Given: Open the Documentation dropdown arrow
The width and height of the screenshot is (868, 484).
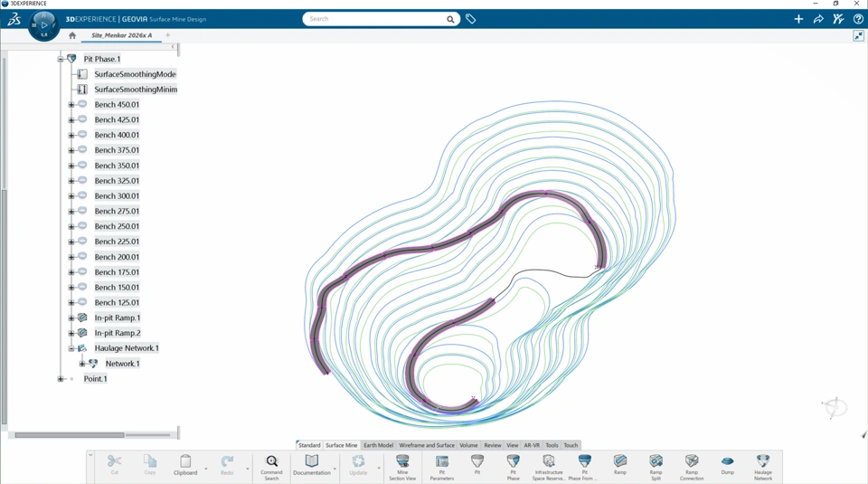Looking at the screenshot, I should tap(335, 469).
